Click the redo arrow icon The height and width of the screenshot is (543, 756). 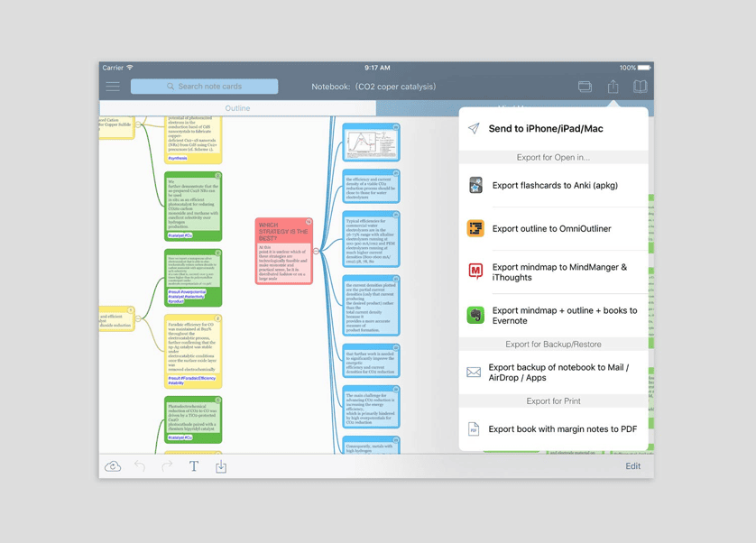[x=167, y=465]
